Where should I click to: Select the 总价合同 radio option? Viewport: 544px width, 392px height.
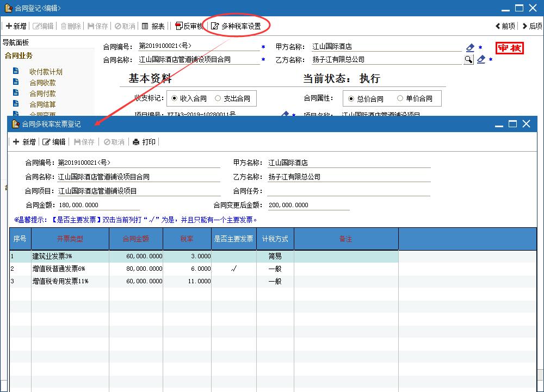coord(351,98)
